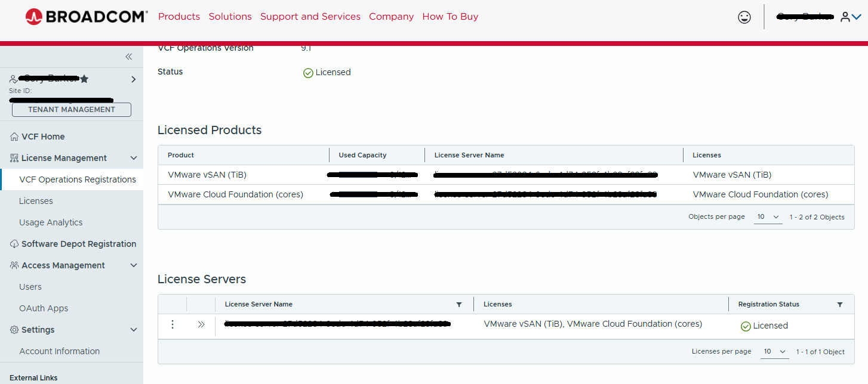Open Account Information
The image size is (868, 384).
[59, 351]
